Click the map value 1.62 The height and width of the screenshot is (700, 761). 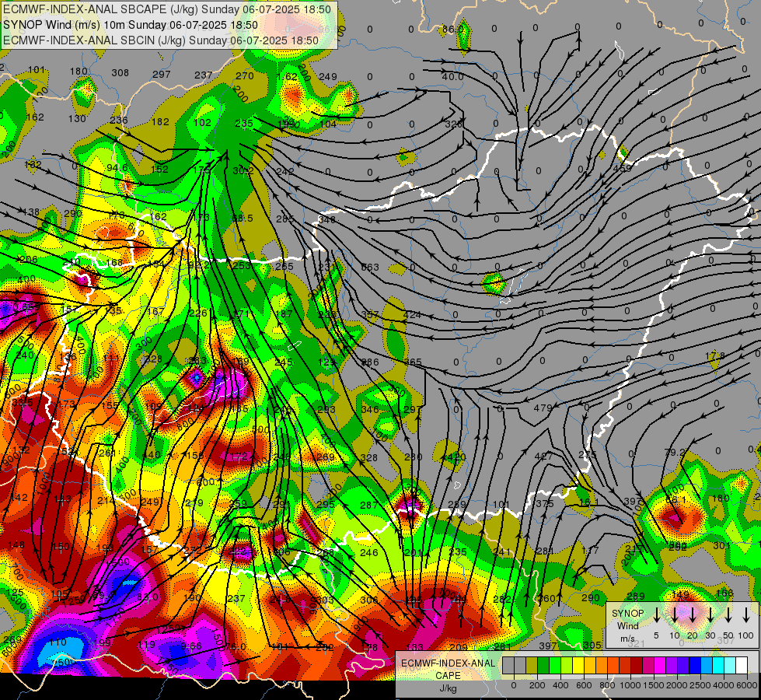point(287,77)
